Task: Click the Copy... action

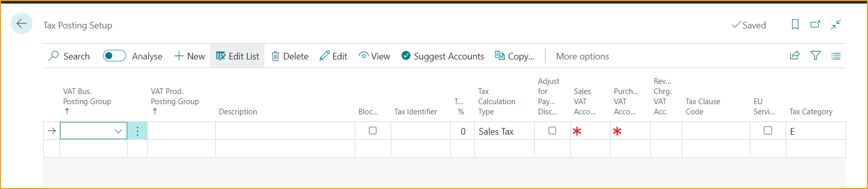Action: (514, 56)
